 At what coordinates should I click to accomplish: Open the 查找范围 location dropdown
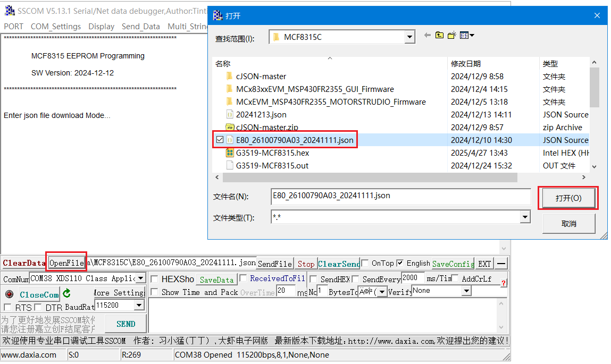point(408,37)
